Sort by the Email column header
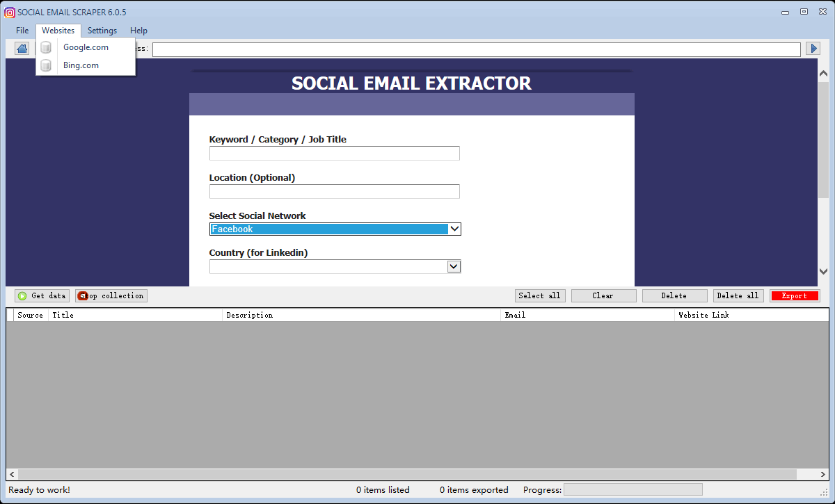This screenshot has height=504, width=835. click(588, 315)
